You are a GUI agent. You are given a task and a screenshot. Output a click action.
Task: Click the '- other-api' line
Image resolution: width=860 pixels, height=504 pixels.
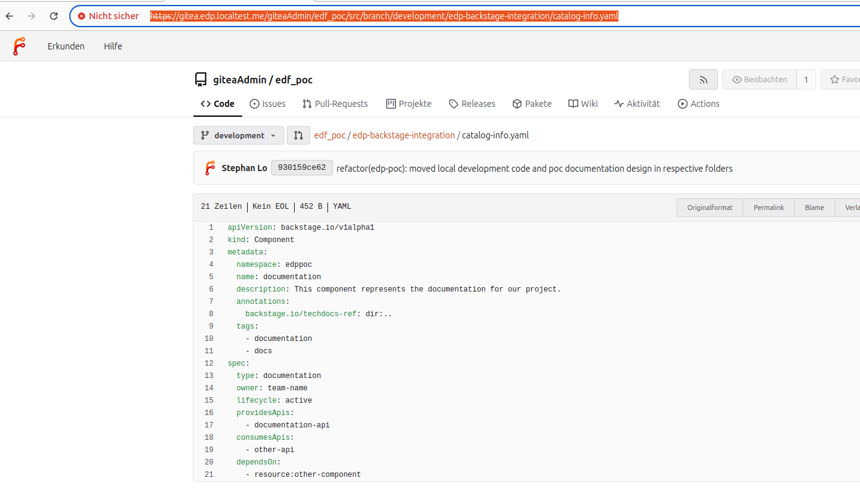tap(270, 450)
